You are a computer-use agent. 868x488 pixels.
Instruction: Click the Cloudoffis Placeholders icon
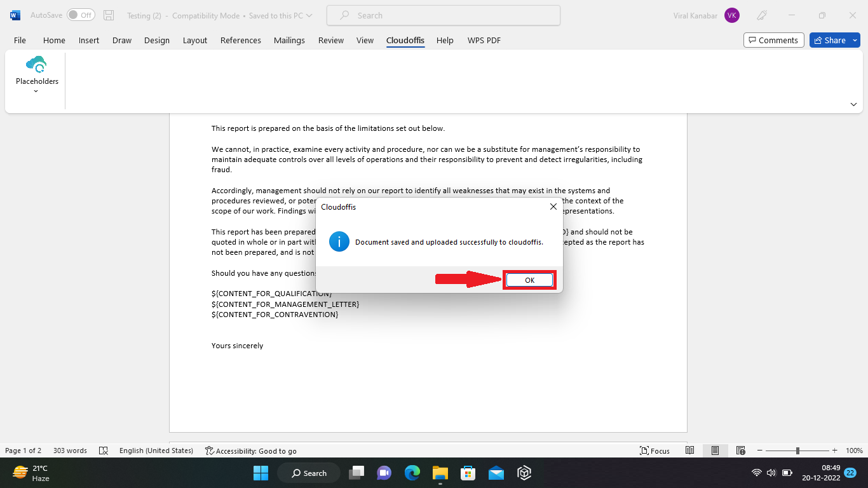pos(36,65)
